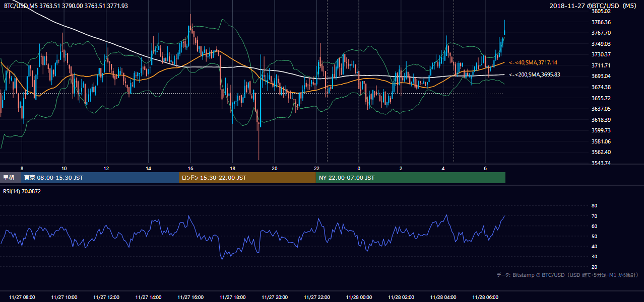Screen dimensions: 644x302
Task: Click the ロンドン 15:30-22:00 JST session bar
Action: 247,178
